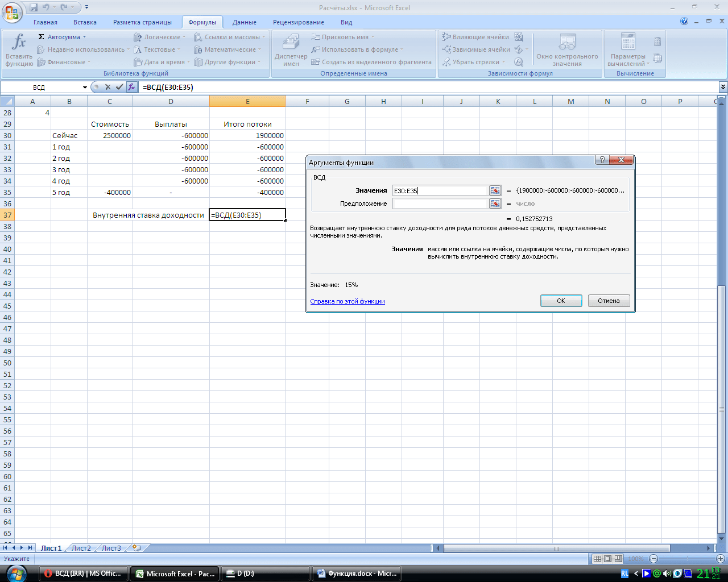Switch to Page Break Preview in the status bar
728x582 pixels.
[x=618, y=559]
